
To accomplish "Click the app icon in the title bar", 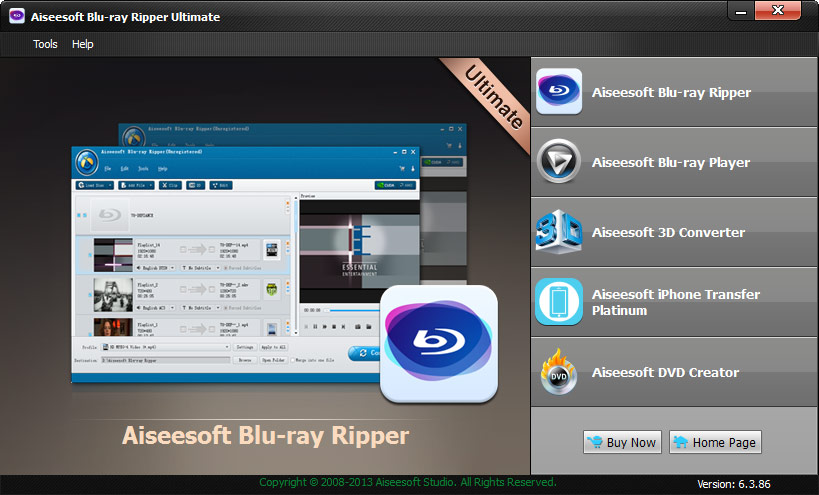I will point(17,17).
